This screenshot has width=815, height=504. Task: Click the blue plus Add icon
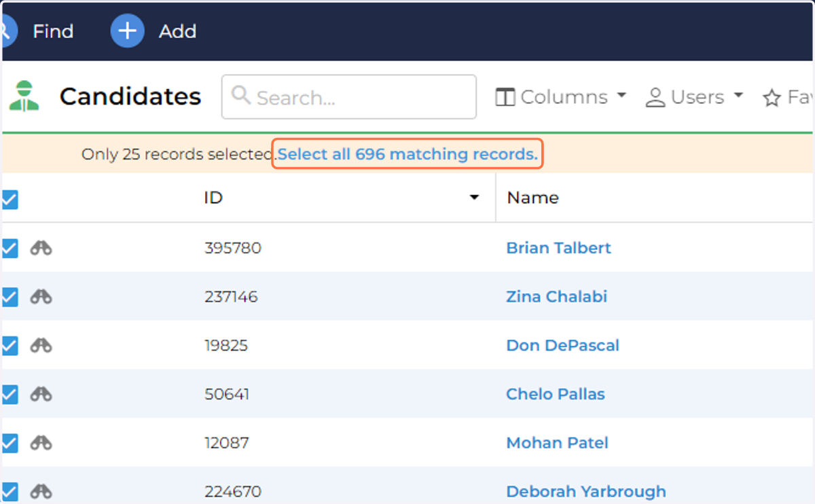[128, 31]
